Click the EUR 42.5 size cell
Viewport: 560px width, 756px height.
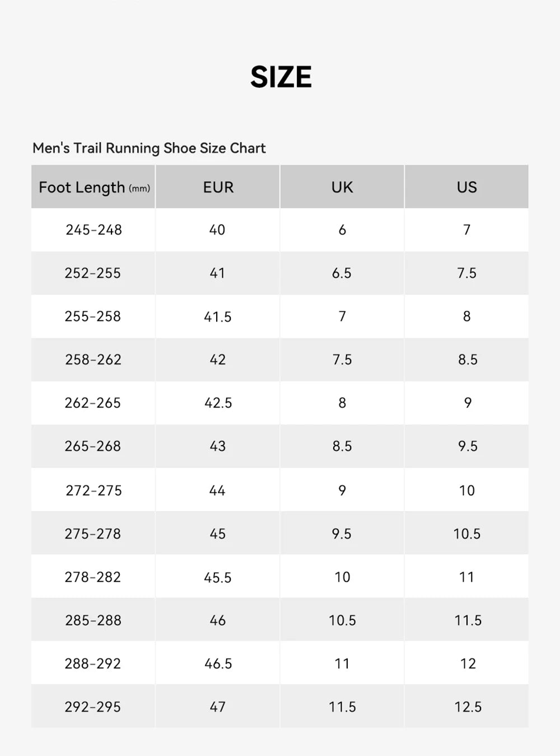point(218,403)
